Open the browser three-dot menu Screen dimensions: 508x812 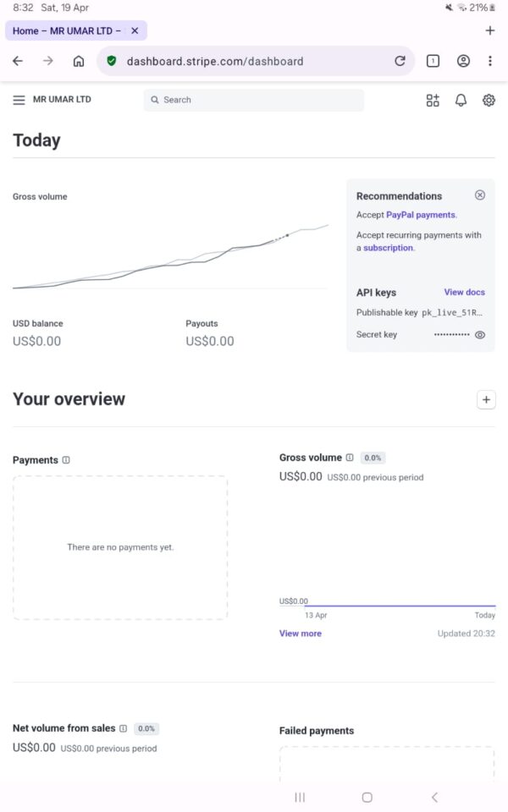point(489,61)
